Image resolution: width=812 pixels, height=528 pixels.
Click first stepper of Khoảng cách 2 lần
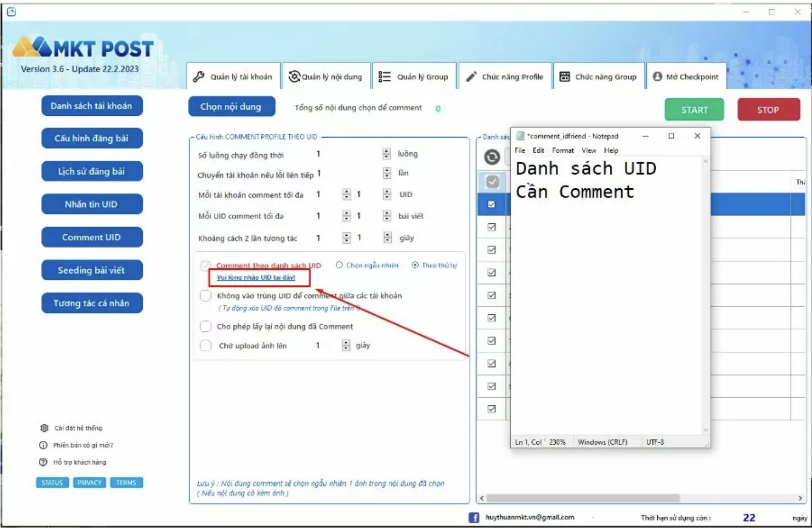coord(346,238)
